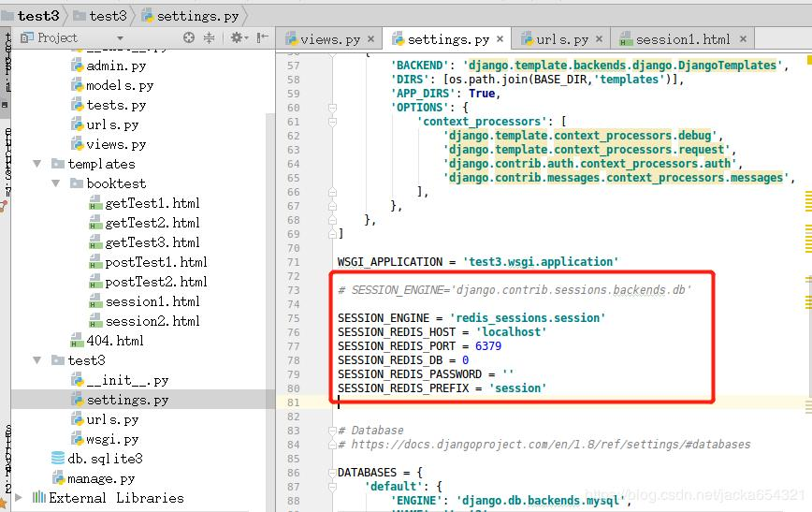Click the 'localhost' host string
Viewport: 812px width, 512px height.
tap(511, 332)
